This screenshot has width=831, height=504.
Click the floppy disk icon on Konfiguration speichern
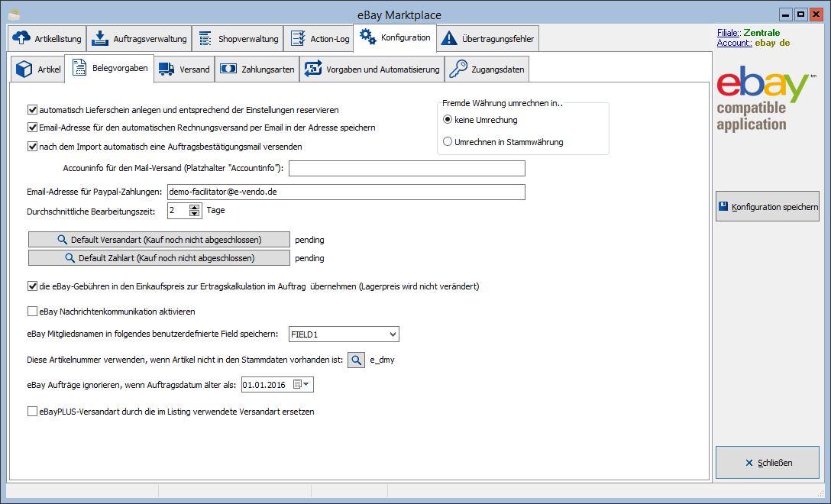tap(723, 206)
